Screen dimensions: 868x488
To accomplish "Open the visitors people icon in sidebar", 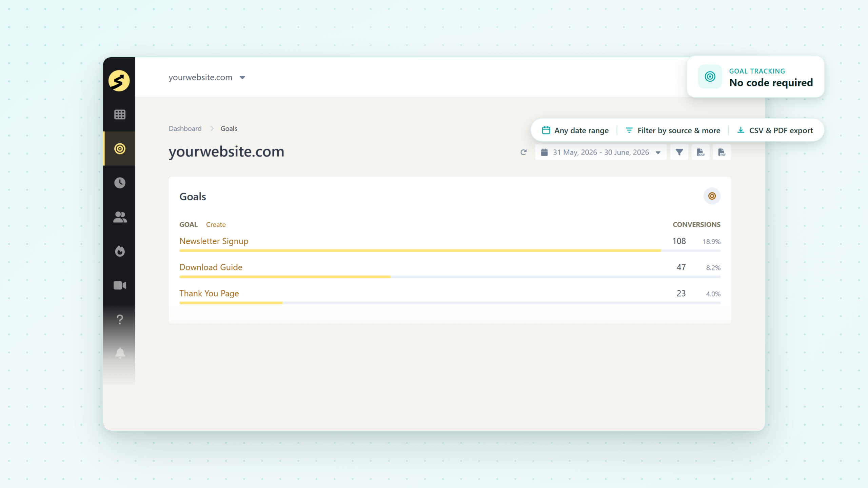I will pyautogui.click(x=120, y=217).
